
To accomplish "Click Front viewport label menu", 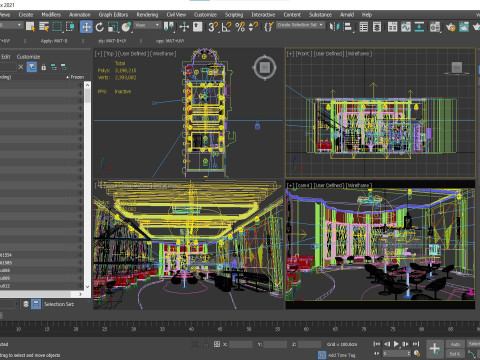I will tap(303, 53).
